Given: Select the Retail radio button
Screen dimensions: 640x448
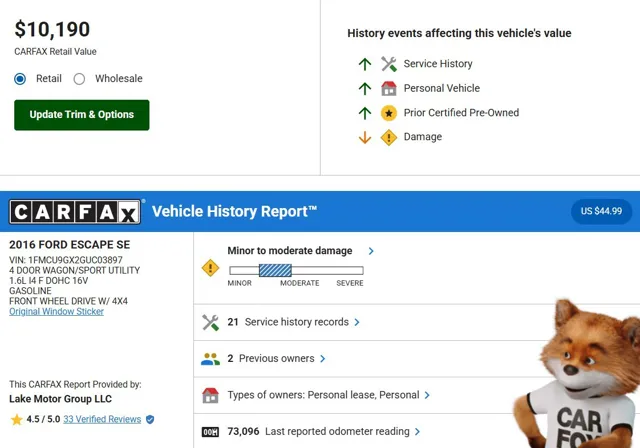Looking at the screenshot, I should coord(20,79).
